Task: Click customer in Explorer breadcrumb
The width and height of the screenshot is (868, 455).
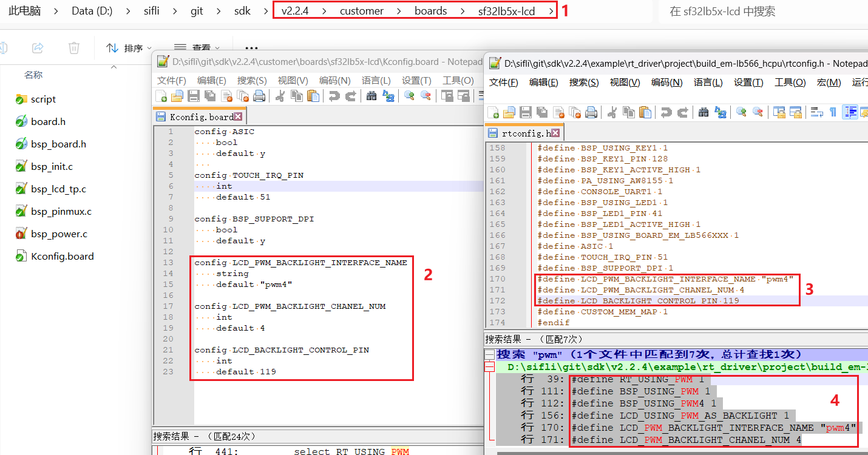Action: [x=362, y=11]
